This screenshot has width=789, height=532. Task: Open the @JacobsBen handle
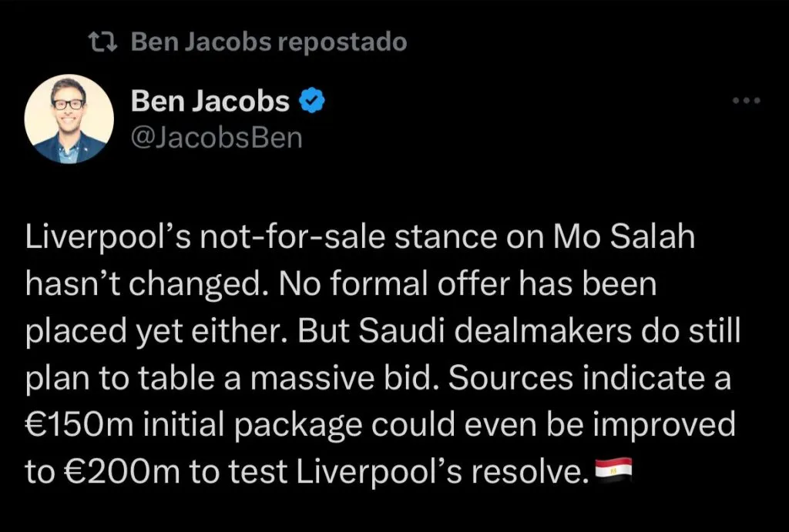pos(217,138)
